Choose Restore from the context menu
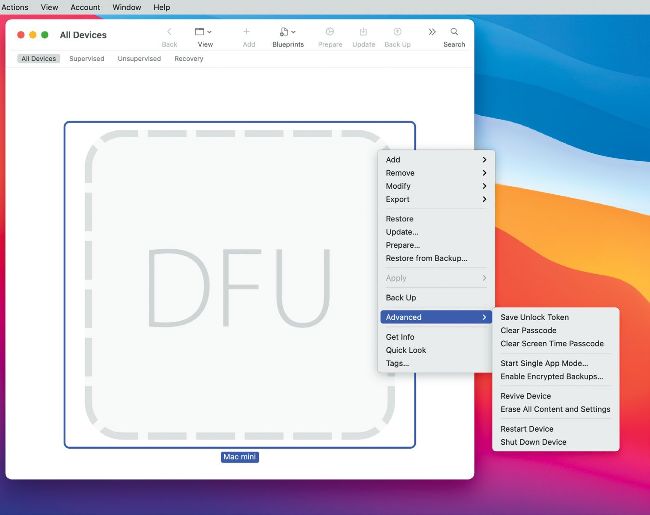Viewport: 650px width, 515px height. (x=400, y=219)
